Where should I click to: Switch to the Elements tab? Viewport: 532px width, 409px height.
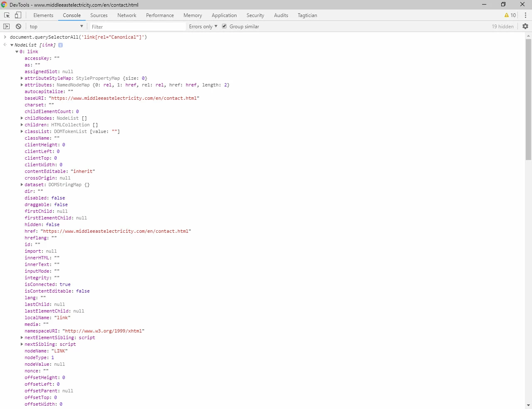pyautogui.click(x=43, y=15)
